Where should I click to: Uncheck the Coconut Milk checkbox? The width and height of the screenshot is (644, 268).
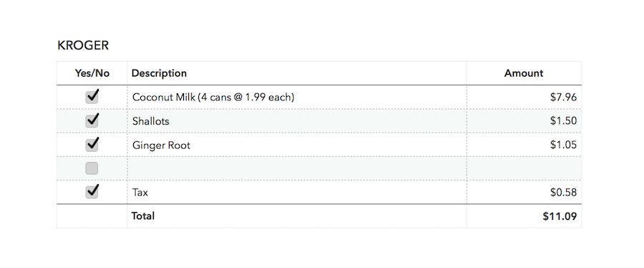(92, 97)
